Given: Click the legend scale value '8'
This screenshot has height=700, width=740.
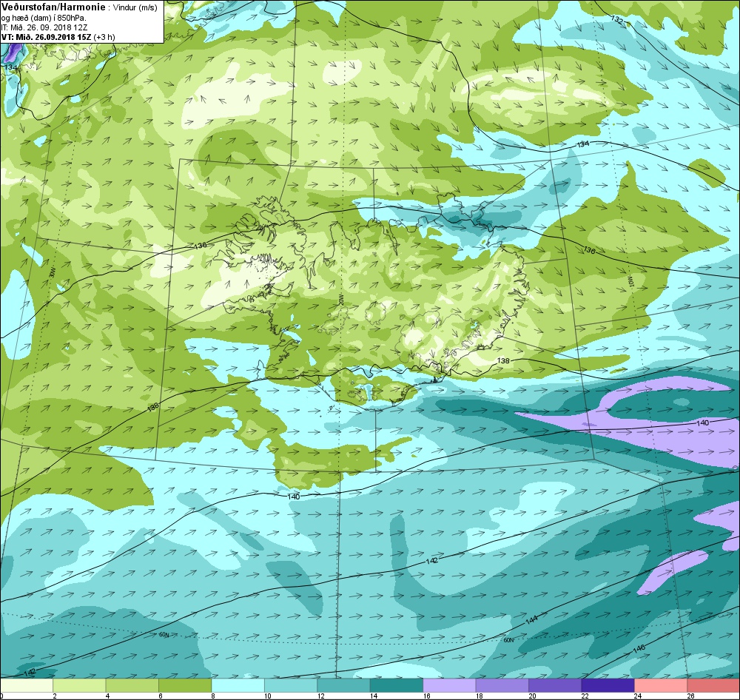Looking at the screenshot, I should pyautogui.click(x=213, y=696).
